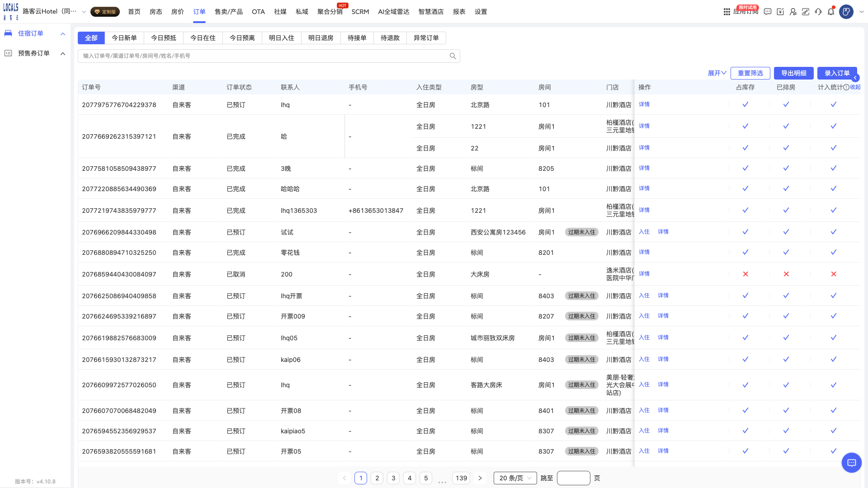The image size is (868, 488).
Task: Open the yen bill-edit icon in the top bar
Action: click(x=780, y=12)
